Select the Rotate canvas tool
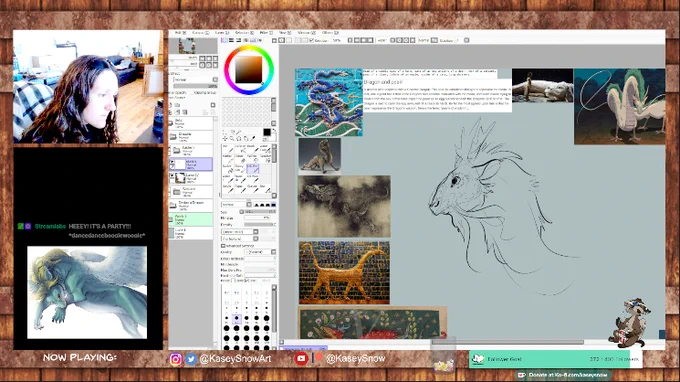 pos(239,139)
